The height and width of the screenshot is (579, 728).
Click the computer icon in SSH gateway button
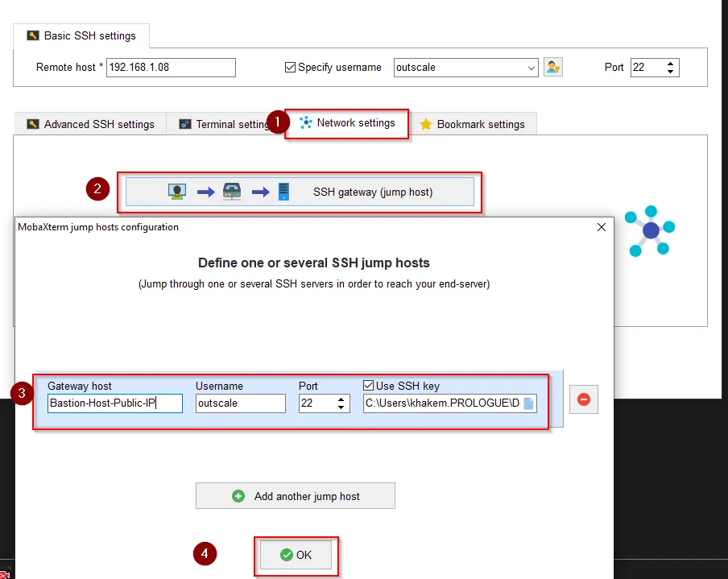click(177, 192)
